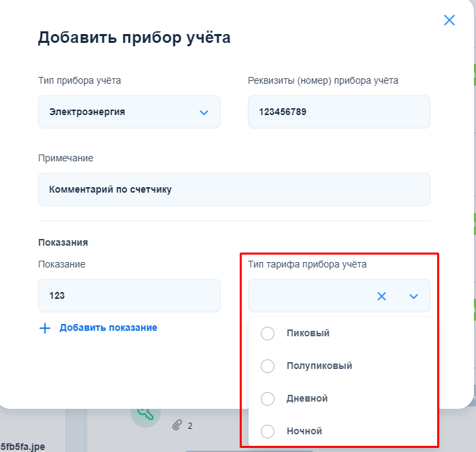
Task: Click the Добавить показание link
Action: tap(108, 328)
